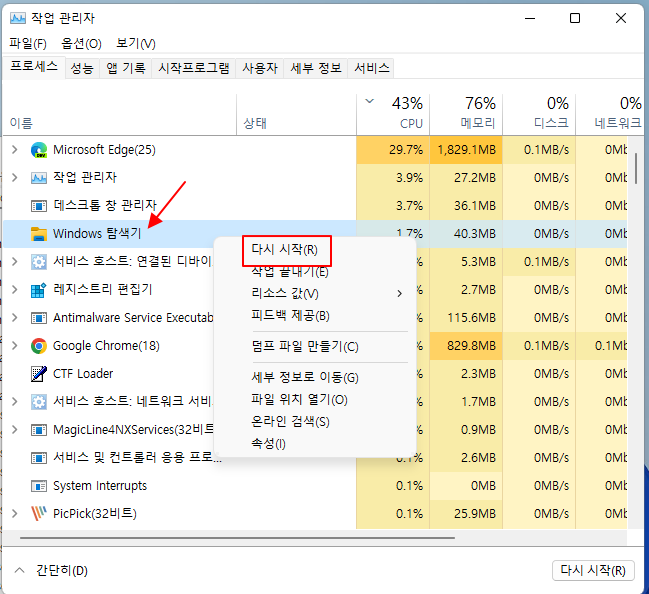Click the System Interrupts process icon

point(39,486)
